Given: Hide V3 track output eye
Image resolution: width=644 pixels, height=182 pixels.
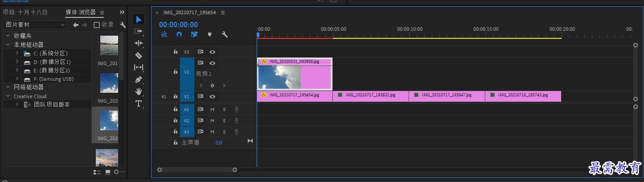Looking at the screenshot, I should 213,52.
